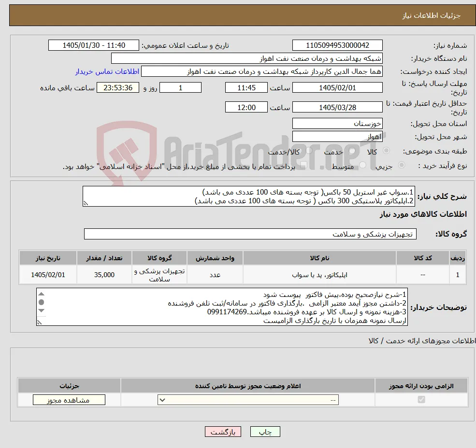Click the تعداد / مقدار column header
Viewport: 476px width, 448px height.
click(104, 258)
